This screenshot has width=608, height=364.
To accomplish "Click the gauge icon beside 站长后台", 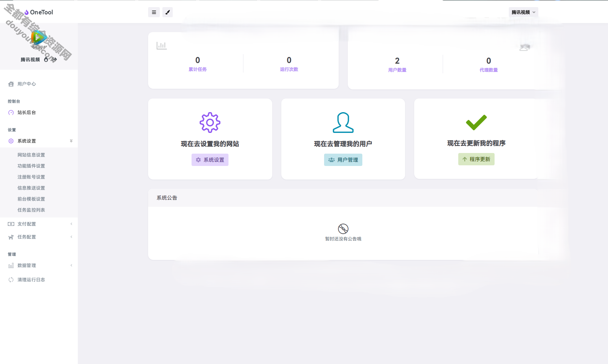I will click(x=11, y=112).
